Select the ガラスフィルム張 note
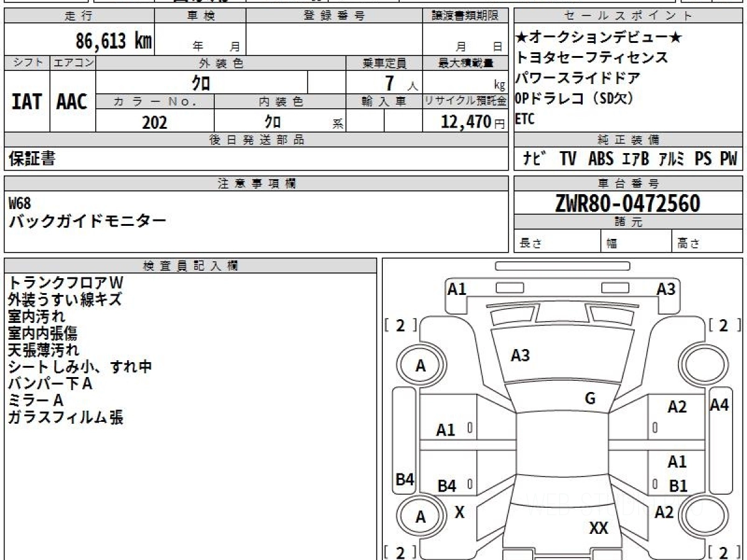 point(66,417)
